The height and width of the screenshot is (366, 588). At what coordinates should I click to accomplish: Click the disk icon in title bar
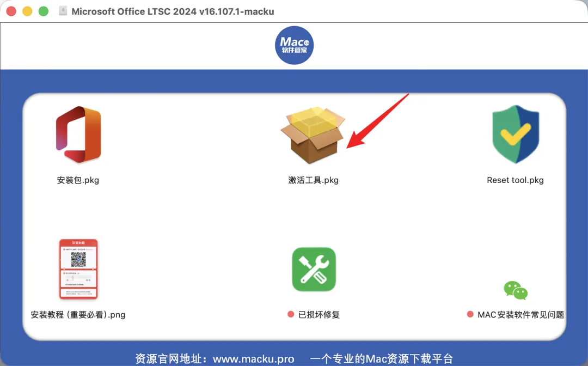tap(63, 11)
